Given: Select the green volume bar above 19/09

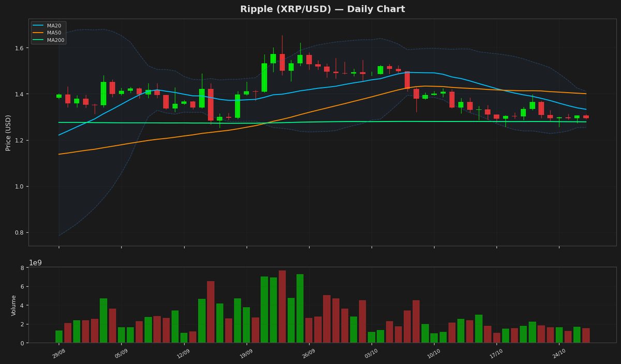Looking at the screenshot, I should (246, 325).
